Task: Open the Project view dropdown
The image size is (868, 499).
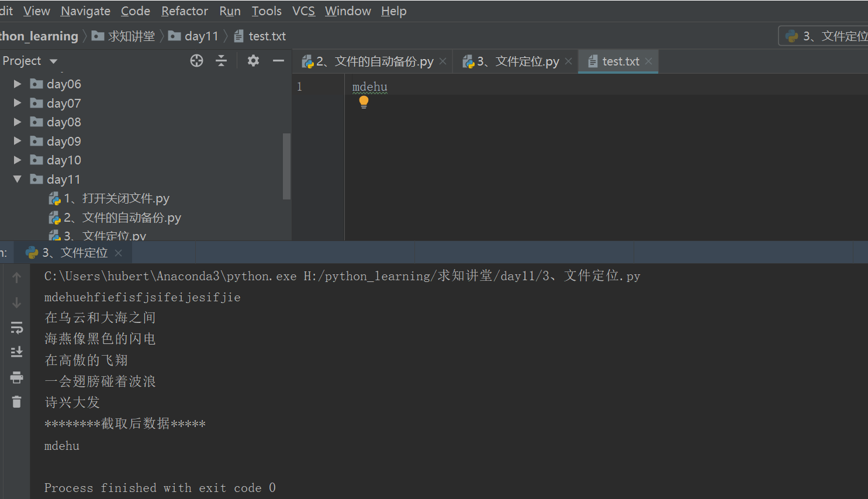Action: 54,61
